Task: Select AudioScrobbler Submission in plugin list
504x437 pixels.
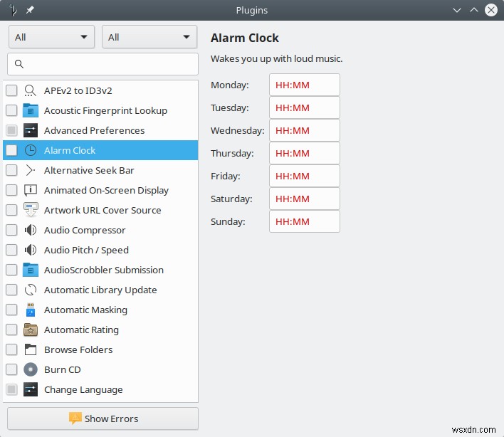Action: (103, 270)
